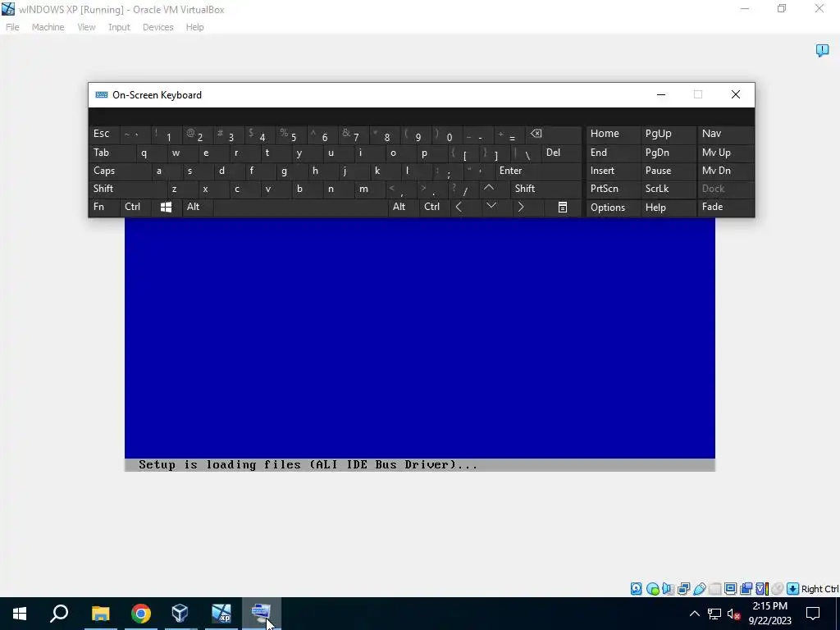Click the Options key
This screenshot has height=630, width=840.
(613, 207)
